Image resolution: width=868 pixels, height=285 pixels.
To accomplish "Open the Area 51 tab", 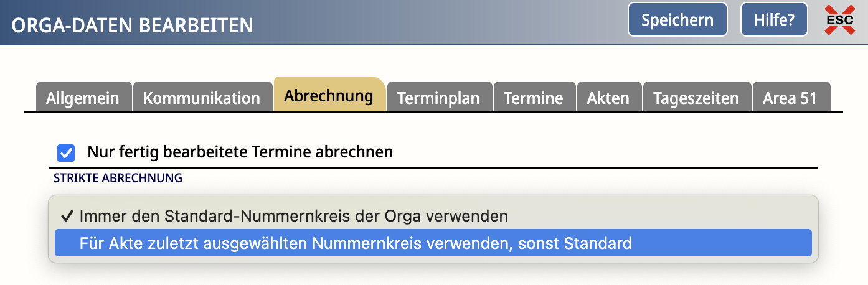I will pos(790,98).
